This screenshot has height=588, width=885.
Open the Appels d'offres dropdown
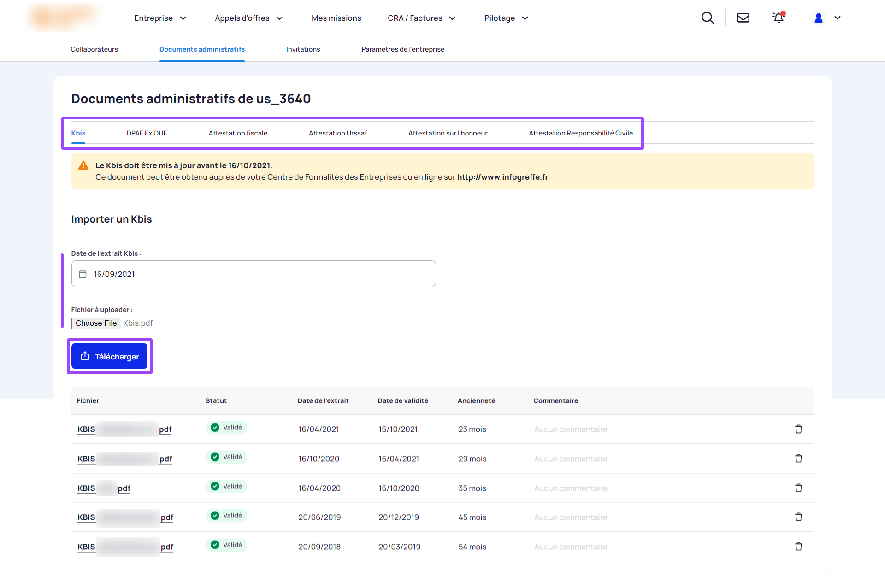coord(248,18)
